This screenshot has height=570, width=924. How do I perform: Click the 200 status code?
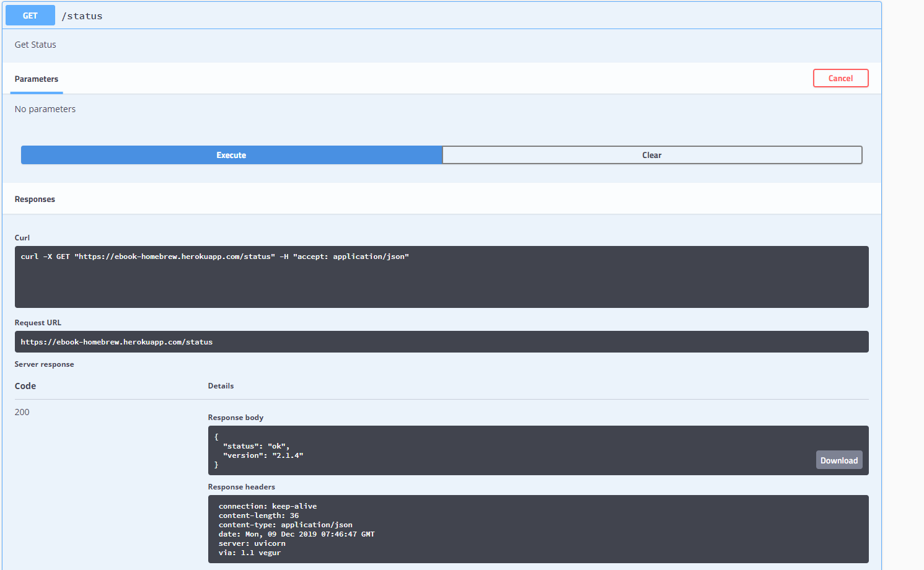coord(22,412)
